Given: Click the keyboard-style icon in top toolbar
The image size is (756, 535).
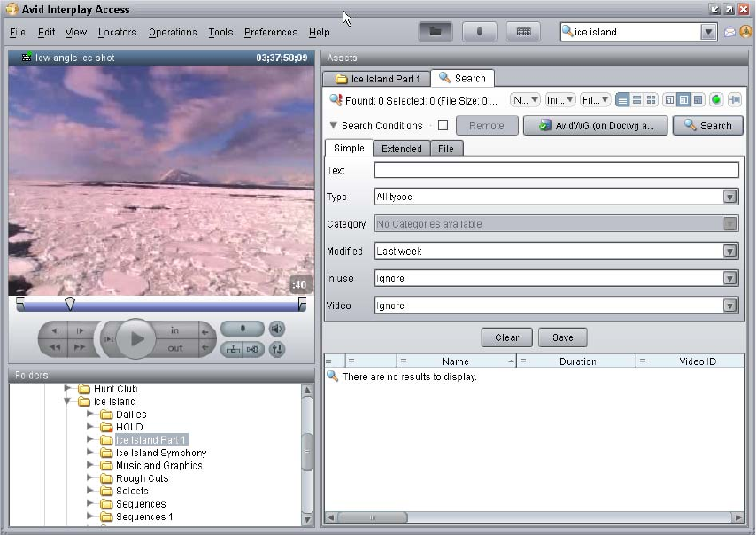Looking at the screenshot, I should tap(523, 32).
